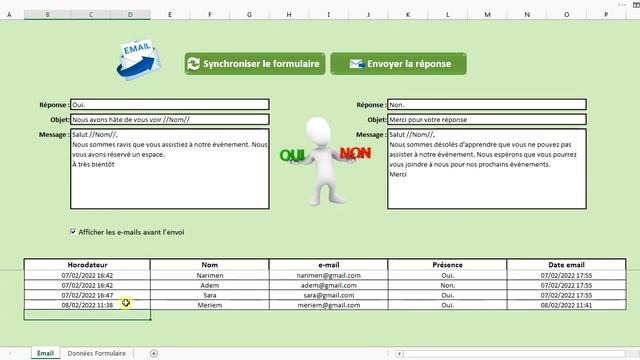Select column header P
Viewport: 640px width, 360px height.
point(606,15)
